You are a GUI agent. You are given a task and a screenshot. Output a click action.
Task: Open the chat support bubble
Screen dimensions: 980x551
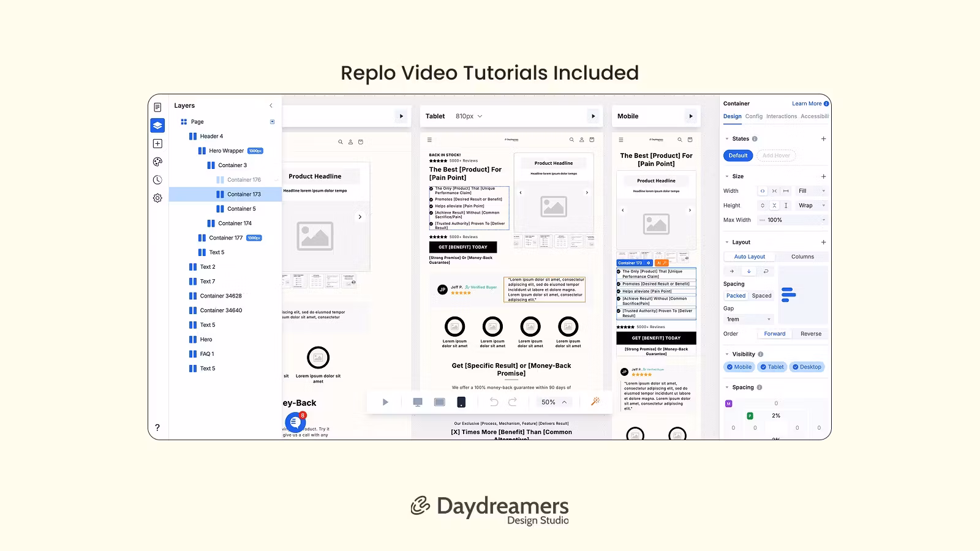coord(295,422)
